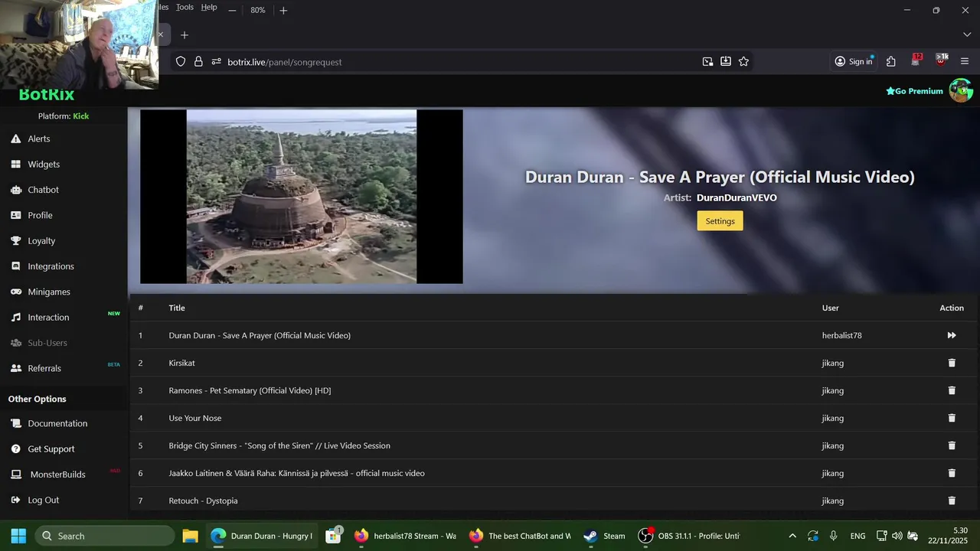Click the Referrals group icon
This screenshot has width=980, height=551.
[15, 368]
